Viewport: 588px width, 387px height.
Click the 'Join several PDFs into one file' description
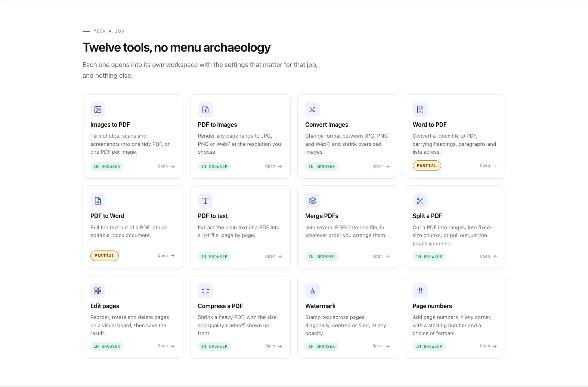(346, 231)
